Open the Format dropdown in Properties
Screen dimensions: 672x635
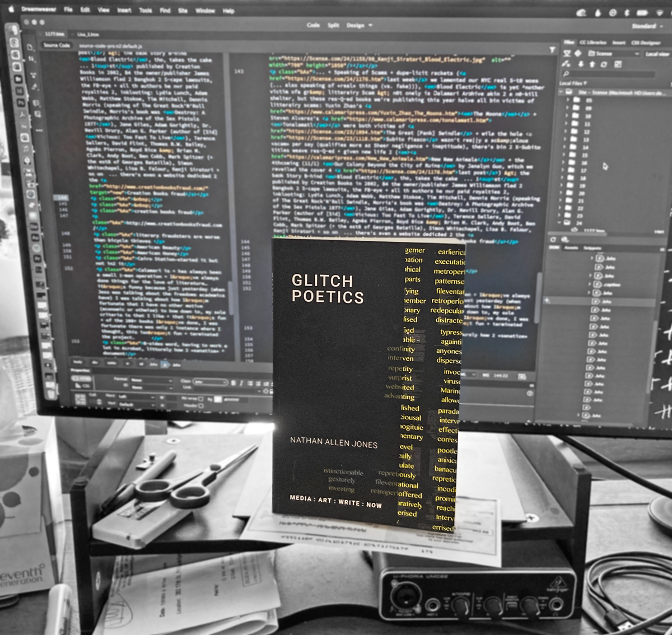(x=152, y=380)
